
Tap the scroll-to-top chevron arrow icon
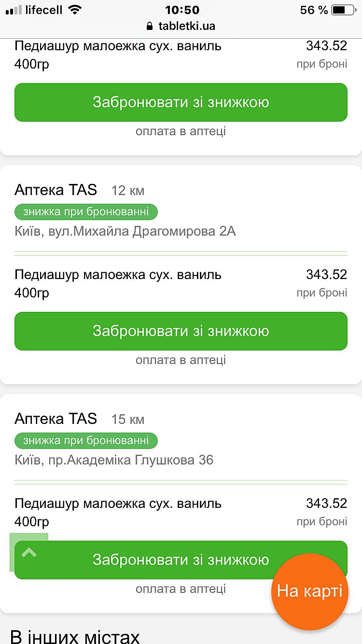pyautogui.click(x=29, y=552)
